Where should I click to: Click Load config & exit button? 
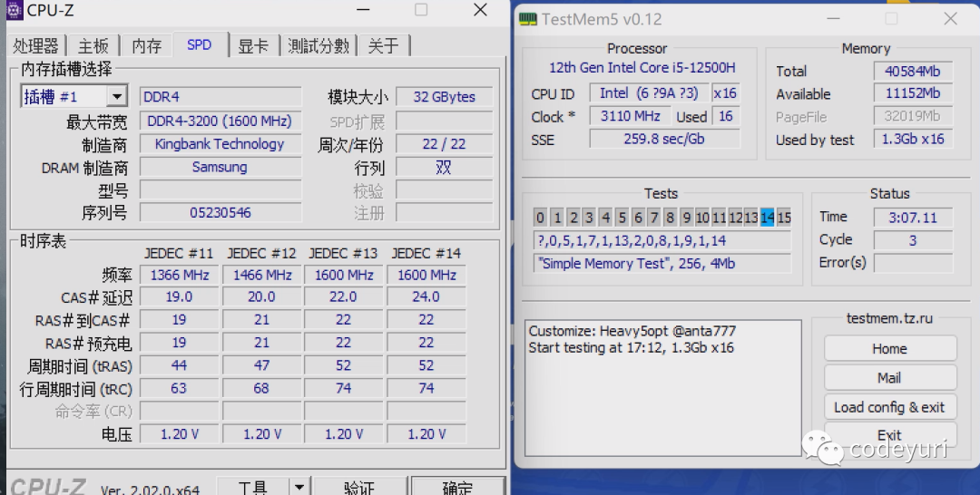coord(890,407)
